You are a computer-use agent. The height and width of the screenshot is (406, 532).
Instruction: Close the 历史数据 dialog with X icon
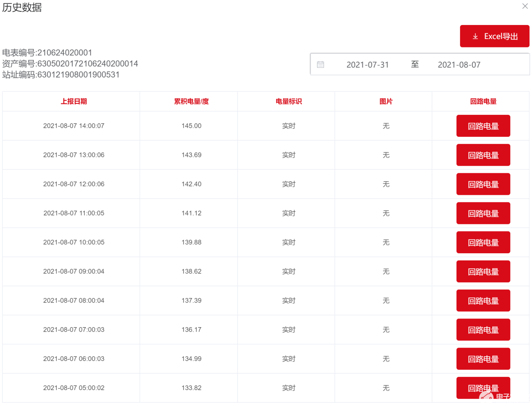(525, 6)
